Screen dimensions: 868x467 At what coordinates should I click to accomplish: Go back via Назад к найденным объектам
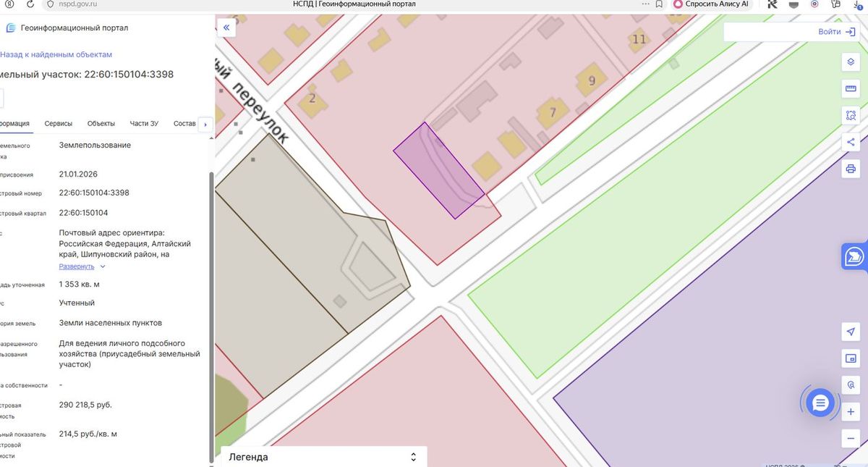point(56,54)
